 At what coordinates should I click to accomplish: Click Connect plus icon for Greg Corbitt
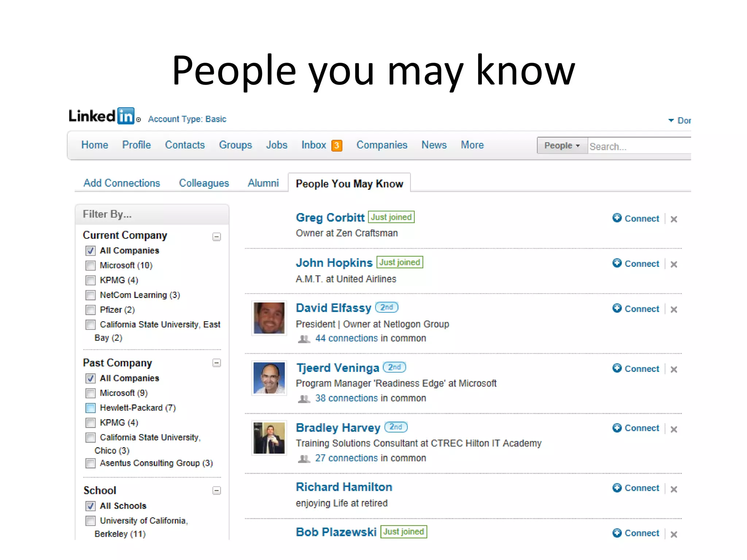coord(617,218)
